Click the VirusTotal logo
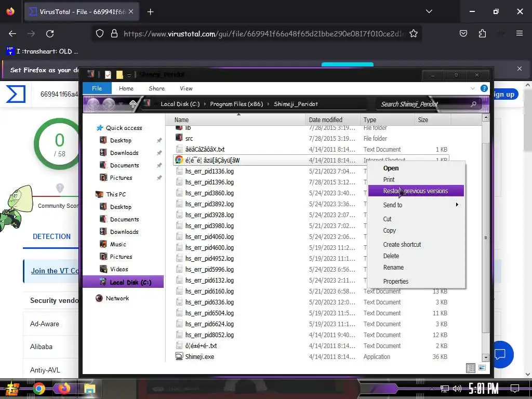Image resolution: width=532 pixels, height=399 pixels. 16,94
